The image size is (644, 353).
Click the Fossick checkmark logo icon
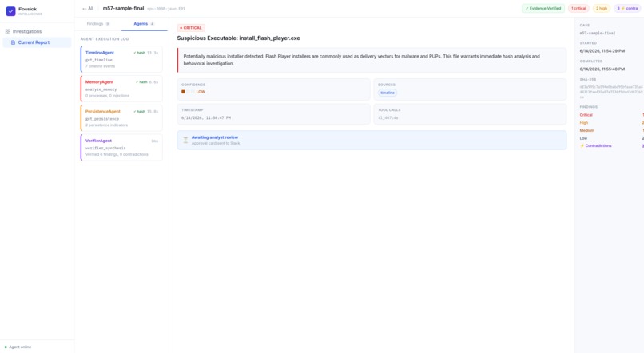point(10,11)
